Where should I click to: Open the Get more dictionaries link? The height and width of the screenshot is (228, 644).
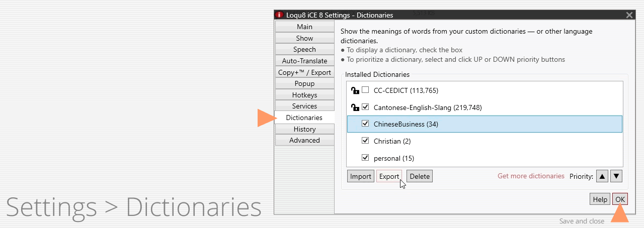click(531, 176)
